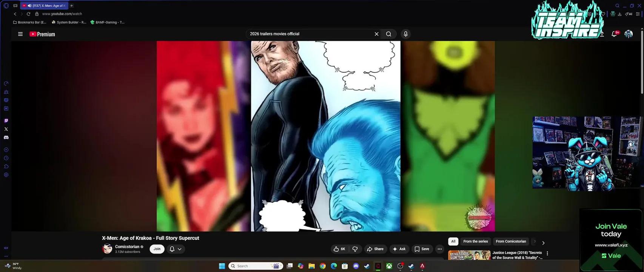Clear the YouTube search query
The height and width of the screenshot is (272, 644).
[x=376, y=34]
